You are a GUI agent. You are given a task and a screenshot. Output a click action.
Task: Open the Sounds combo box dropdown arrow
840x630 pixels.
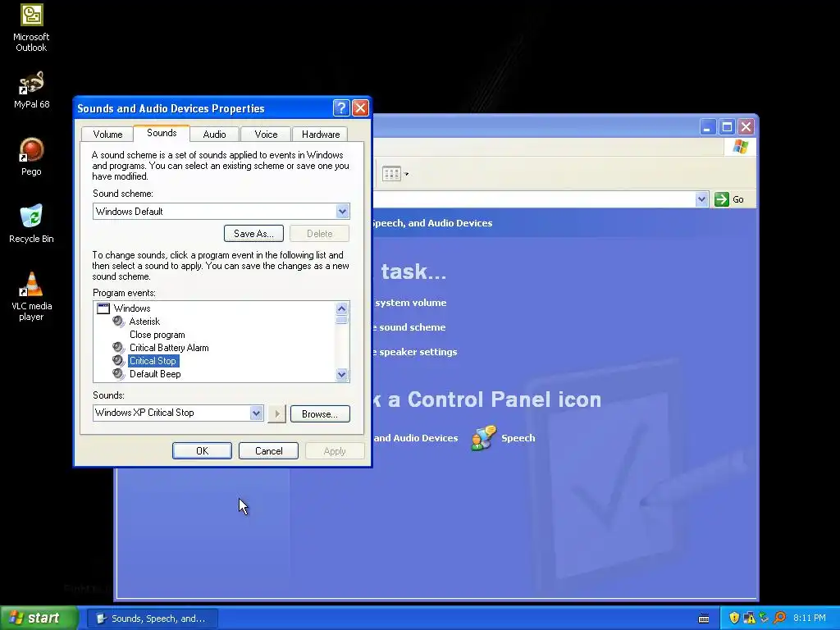tap(256, 413)
